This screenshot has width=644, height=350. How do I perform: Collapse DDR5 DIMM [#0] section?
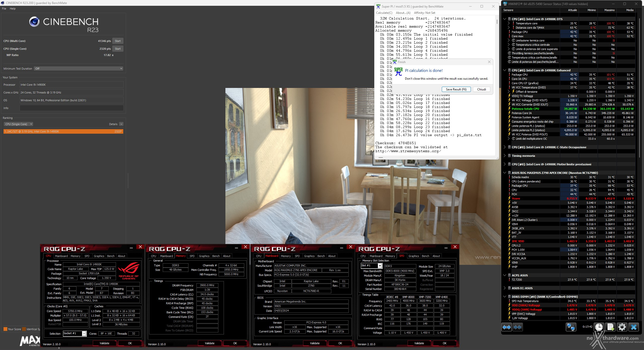(x=505, y=297)
